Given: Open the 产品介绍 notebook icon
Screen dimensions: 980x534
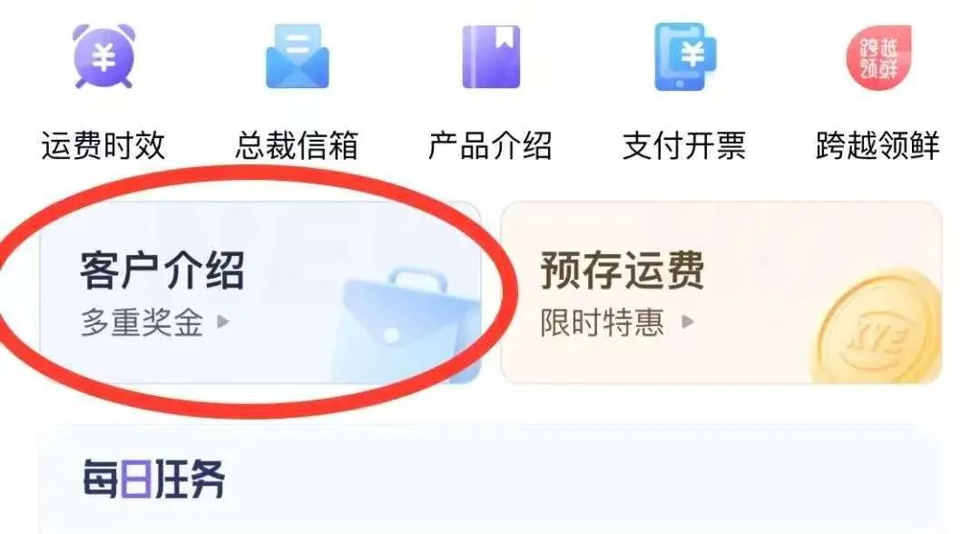Looking at the screenshot, I should click(491, 57).
